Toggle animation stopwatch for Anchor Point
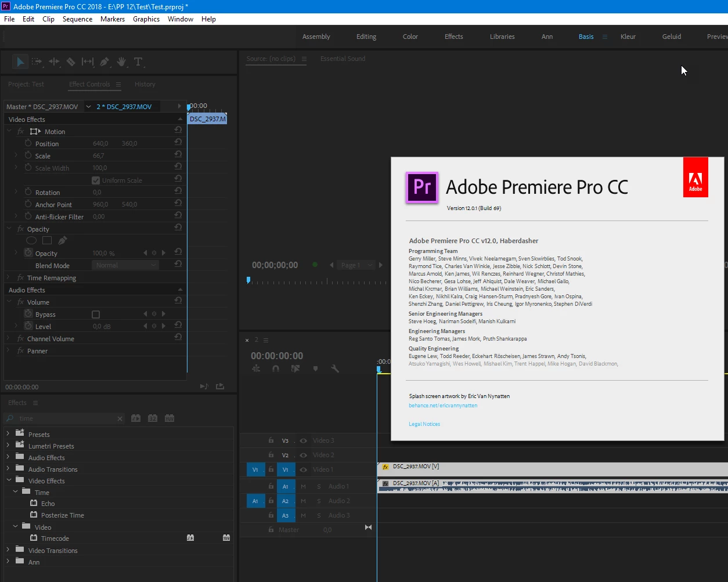The image size is (728, 582). tap(28, 204)
